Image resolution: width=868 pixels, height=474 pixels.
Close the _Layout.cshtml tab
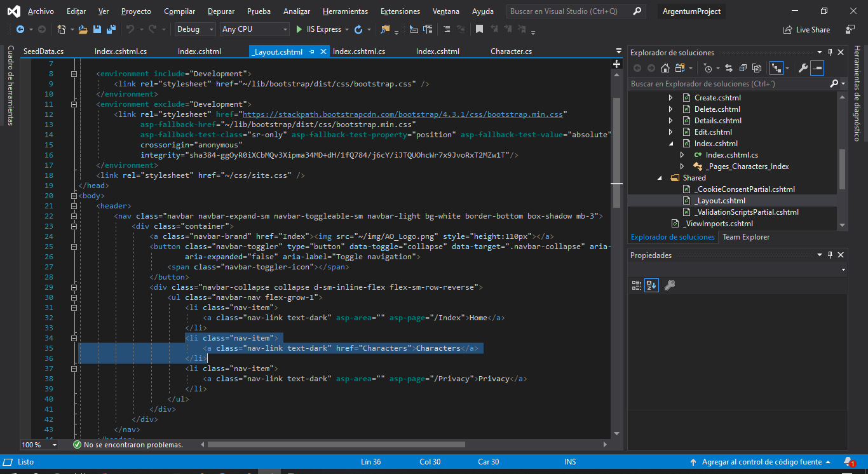tap(323, 52)
